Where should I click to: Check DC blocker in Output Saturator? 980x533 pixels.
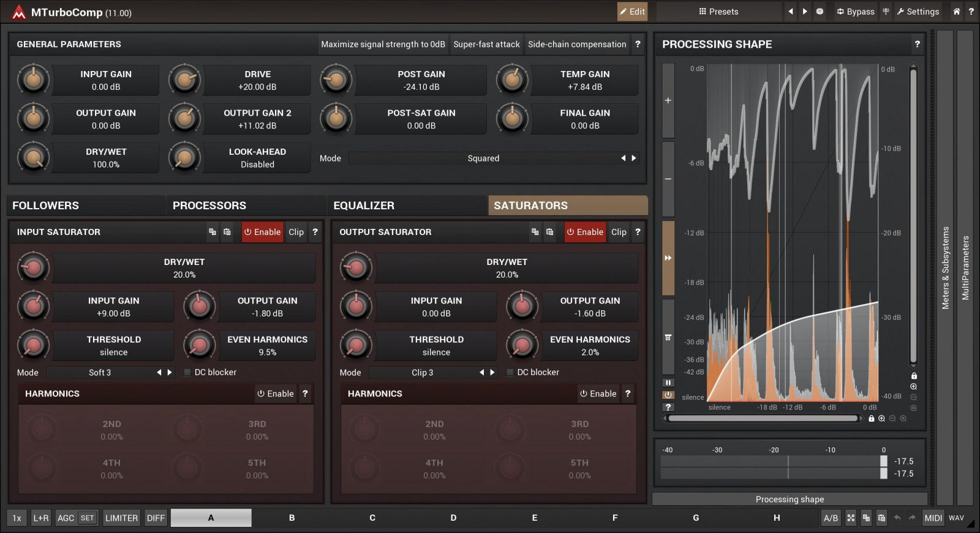point(510,372)
